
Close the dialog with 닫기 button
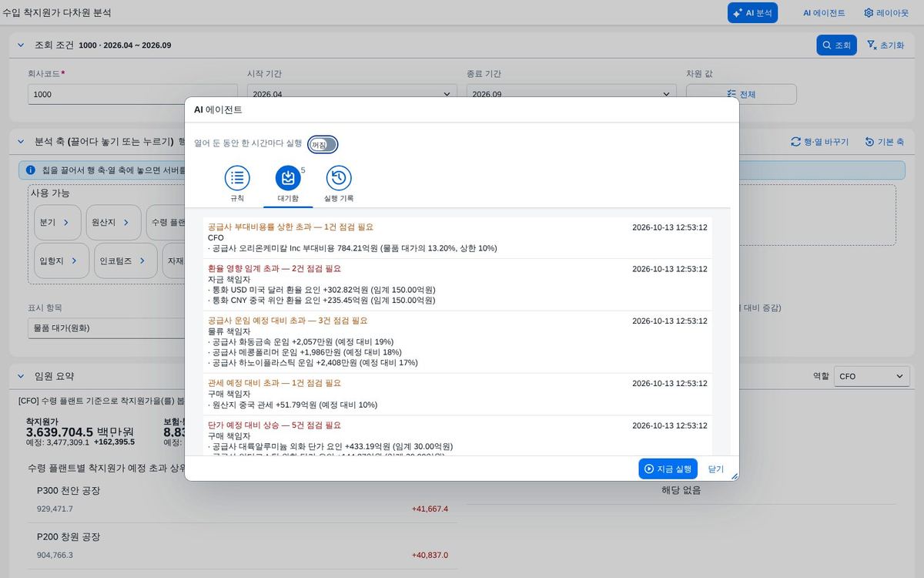716,469
